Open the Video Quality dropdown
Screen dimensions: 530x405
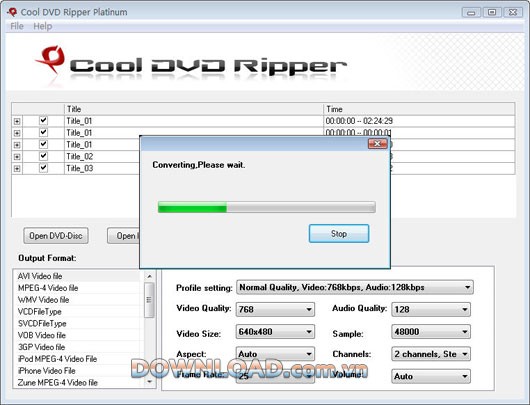[275, 309]
